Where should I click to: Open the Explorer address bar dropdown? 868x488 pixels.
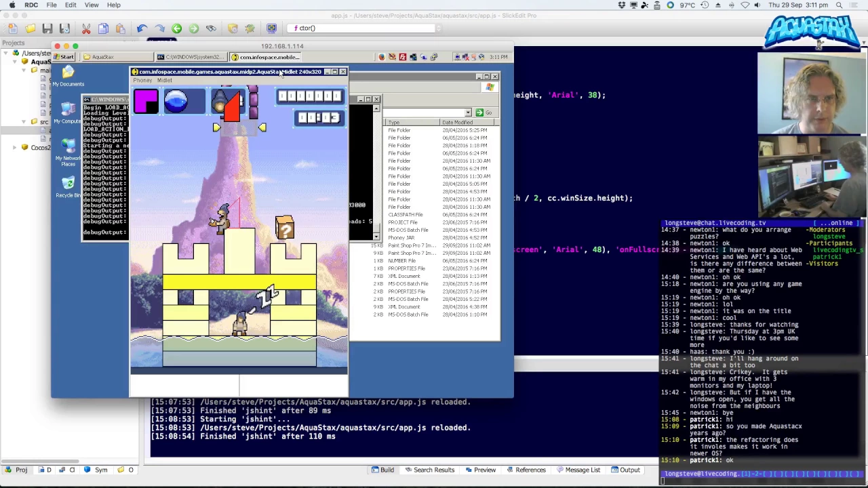[x=468, y=113]
